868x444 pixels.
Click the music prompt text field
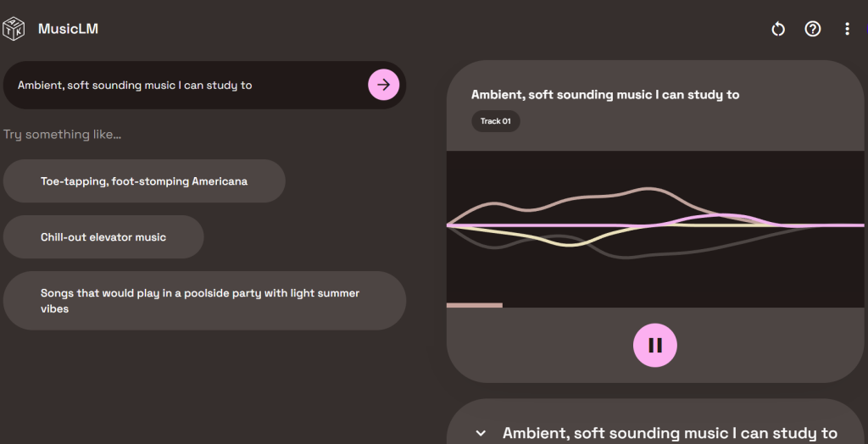coord(186,85)
